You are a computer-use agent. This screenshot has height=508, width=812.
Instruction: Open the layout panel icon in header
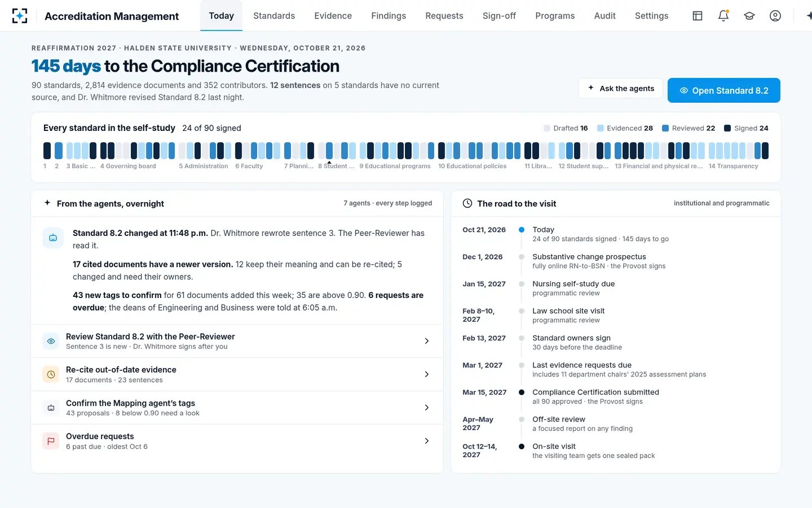[x=698, y=16]
